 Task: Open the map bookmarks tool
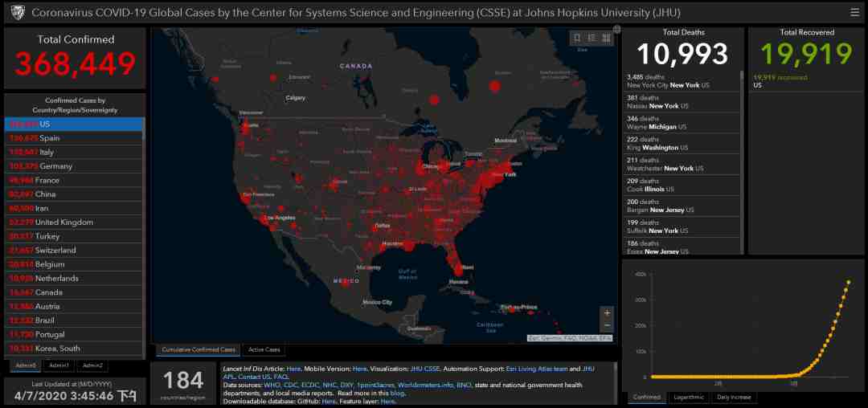(577, 38)
